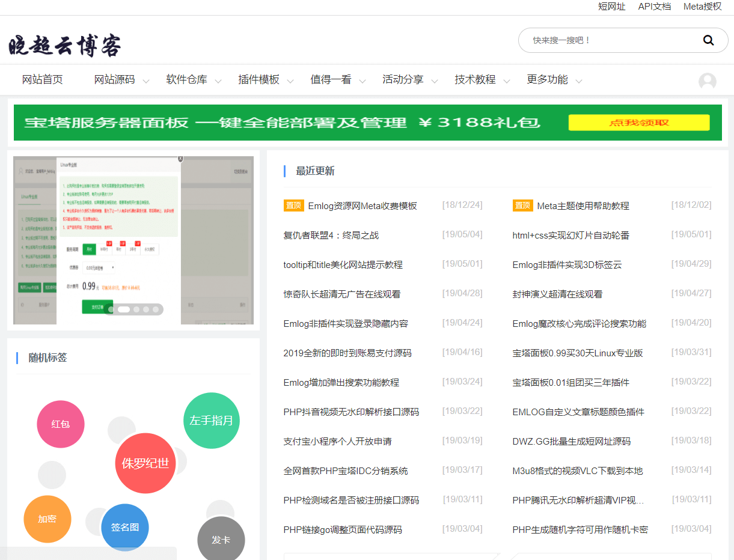Open the 侏罗纪世 tag bubble

pos(145,463)
